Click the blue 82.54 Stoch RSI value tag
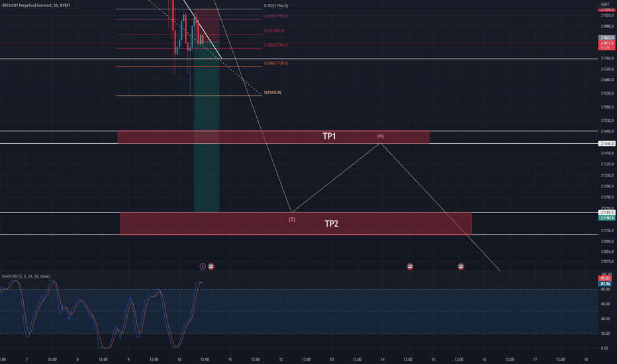Viewport: 617px width, 364px height. (x=605, y=283)
